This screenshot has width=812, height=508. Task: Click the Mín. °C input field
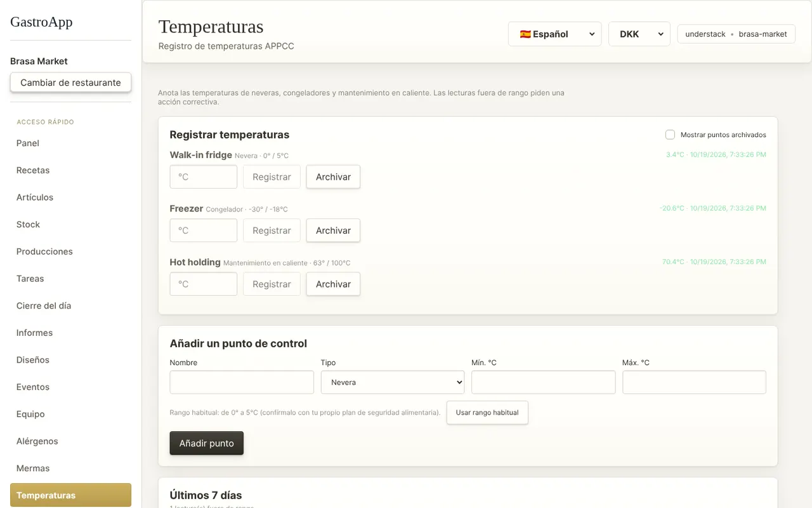543,382
